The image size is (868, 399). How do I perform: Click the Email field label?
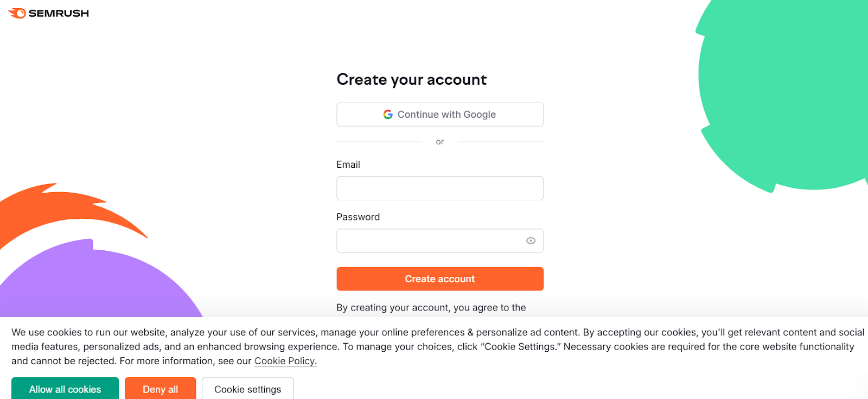pyautogui.click(x=348, y=164)
